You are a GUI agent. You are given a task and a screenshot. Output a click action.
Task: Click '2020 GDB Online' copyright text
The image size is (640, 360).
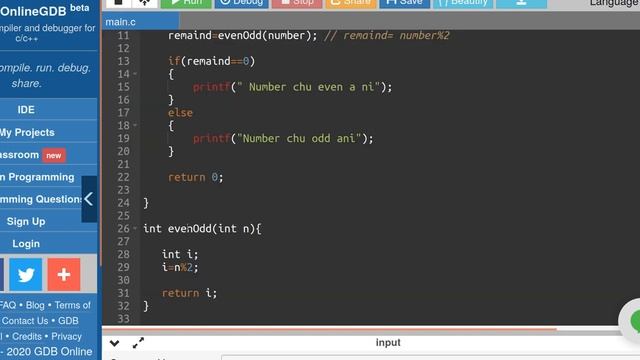click(49, 351)
